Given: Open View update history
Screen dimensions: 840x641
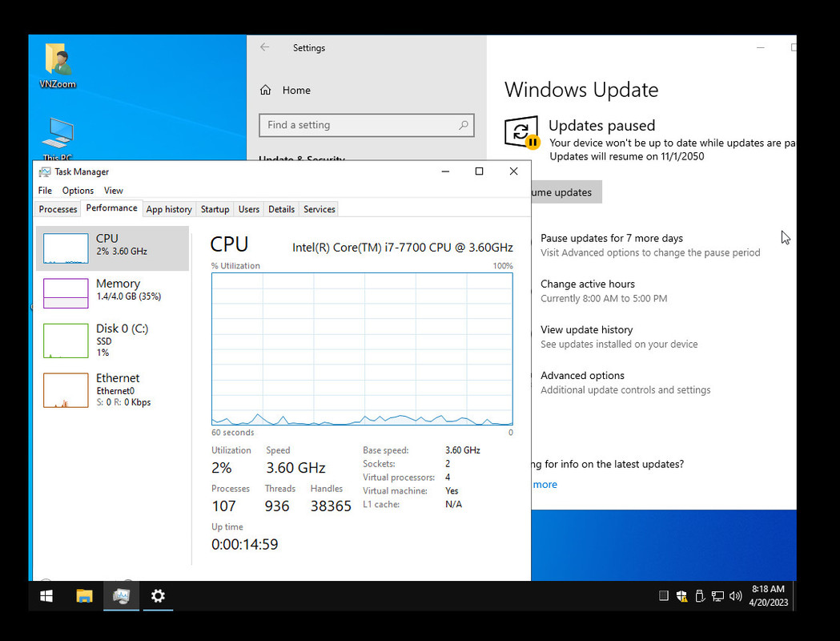Looking at the screenshot, I should tap(587, 329).
